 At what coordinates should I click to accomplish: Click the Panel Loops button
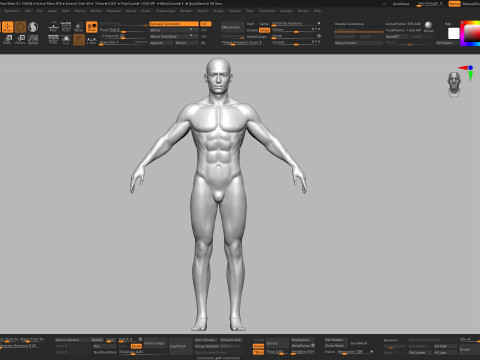(154, 343)
